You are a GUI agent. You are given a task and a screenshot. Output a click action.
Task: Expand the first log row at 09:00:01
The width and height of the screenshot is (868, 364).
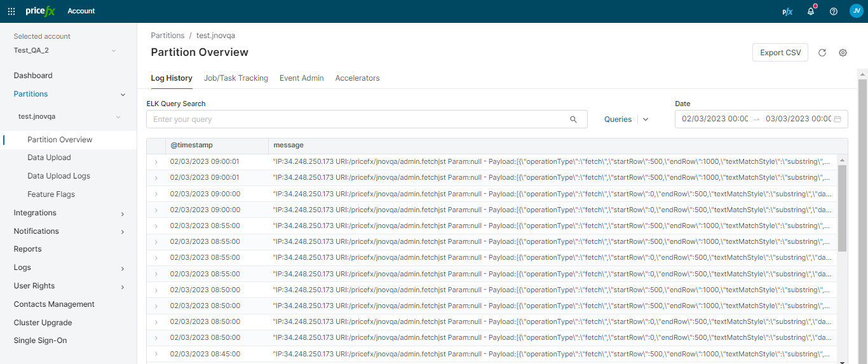[156, 162]
